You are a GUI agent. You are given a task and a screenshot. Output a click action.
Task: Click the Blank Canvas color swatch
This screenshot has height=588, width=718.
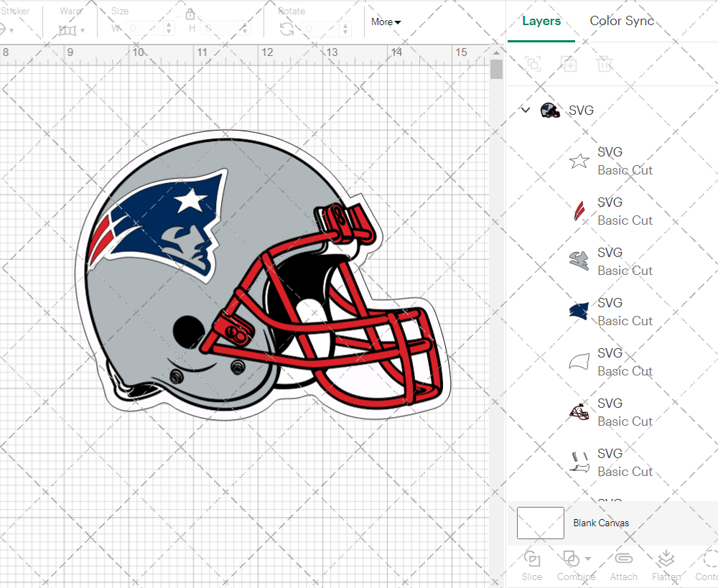click(540, 523)
